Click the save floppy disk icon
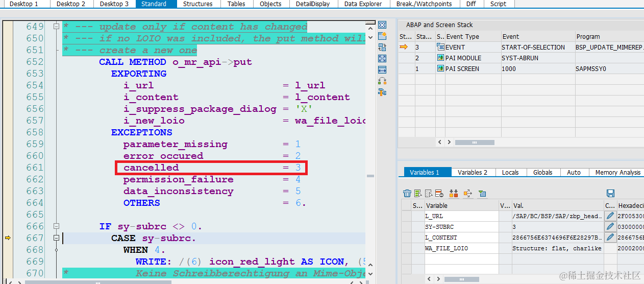This screenshot has width=644, height=284. tap(610, 193)
